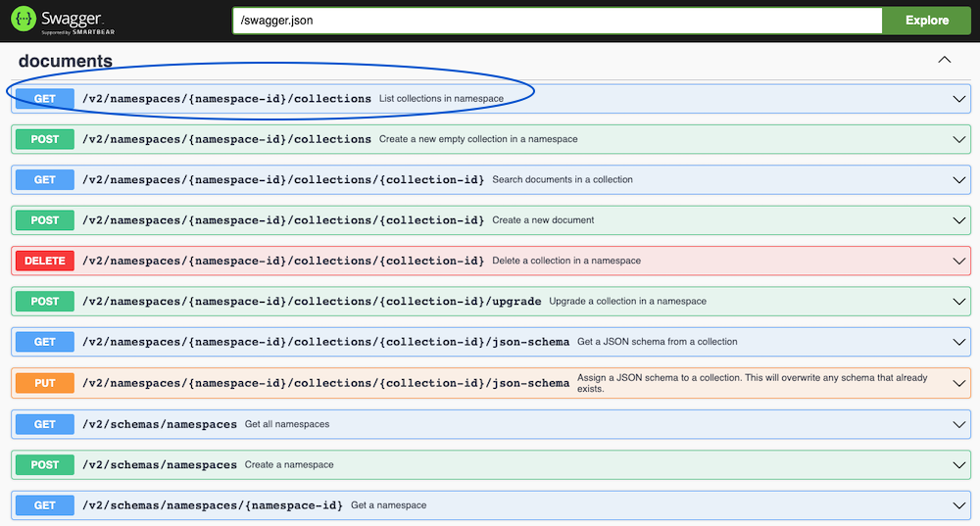Click 'Assign a JSON schema to a collection' description

click(752, 384)
